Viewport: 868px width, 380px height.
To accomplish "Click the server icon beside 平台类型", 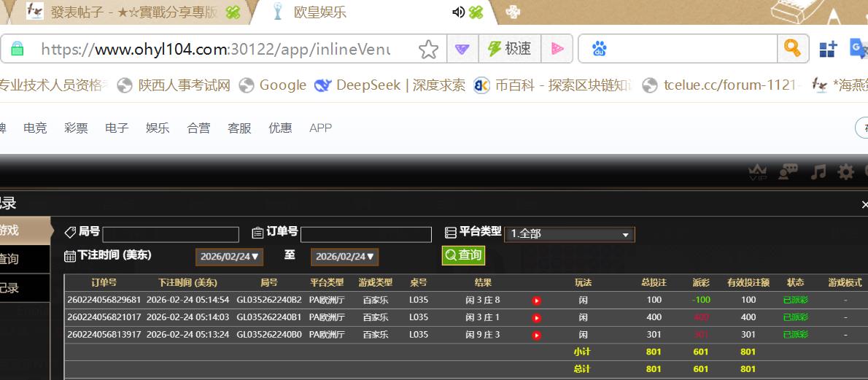I will [451, 233].
